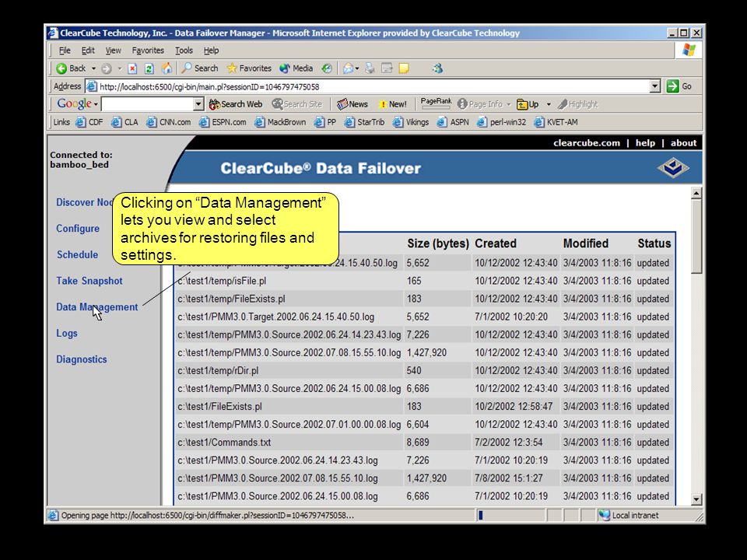Image resolution: width=747 pixels, height=560 pixels.
Task: Click the about link in the header
Action: coord(683,143)
